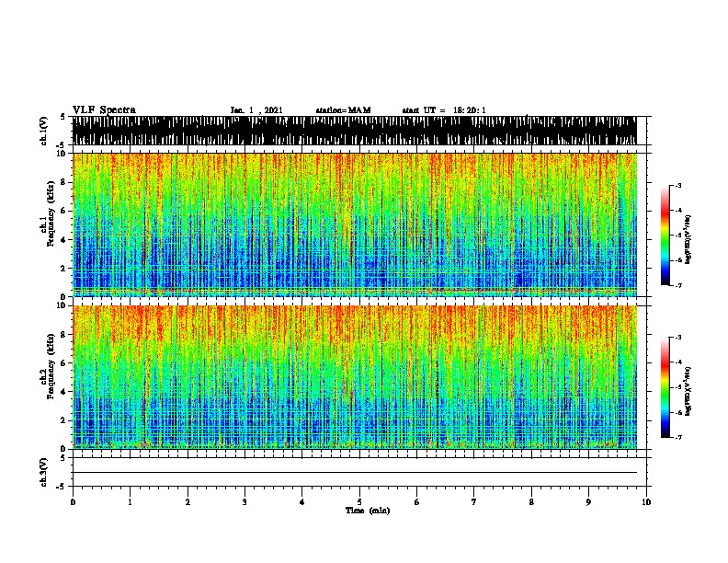
Task: Click time axis tick label "1"
Action: coord(130,501)
